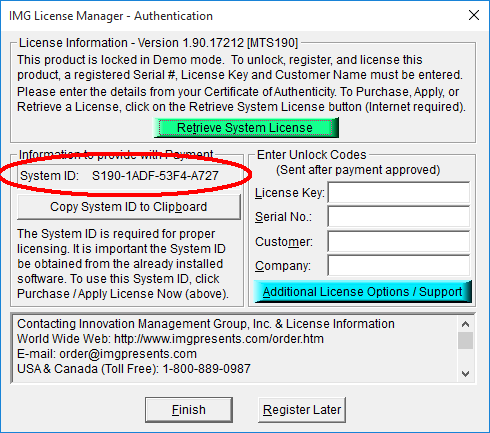Viewport: 490px width, 433px height.
Task: Click the order@imgpresents.com email address
Action: click(x=128, y=354)
